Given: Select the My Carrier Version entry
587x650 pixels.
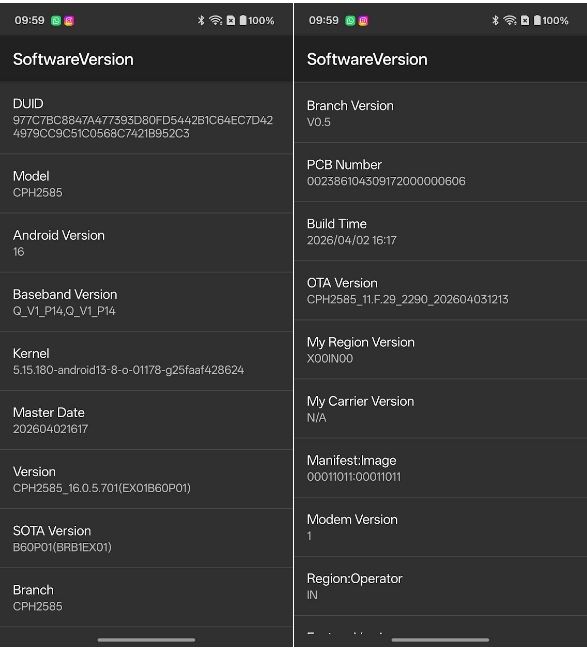Looking at the screenshot, I should coord(441,408).
